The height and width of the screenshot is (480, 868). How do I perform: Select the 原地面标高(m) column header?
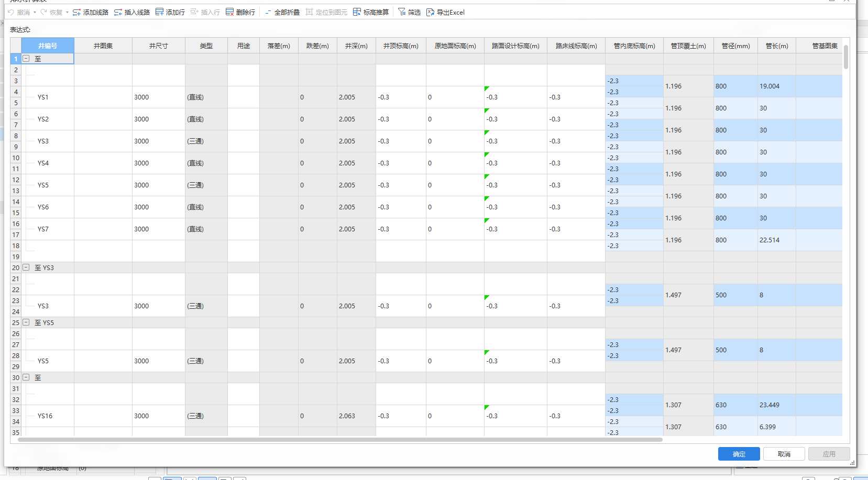coord(455,46)
